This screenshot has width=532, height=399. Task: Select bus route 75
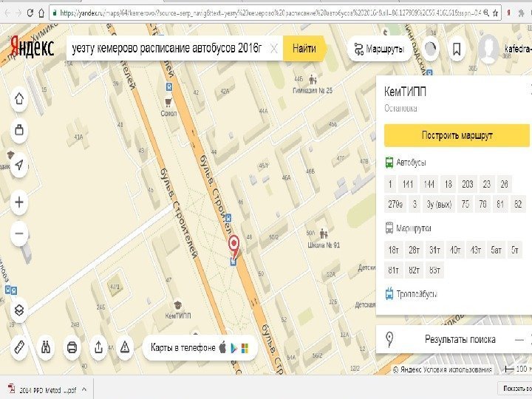tap(465, 204)
